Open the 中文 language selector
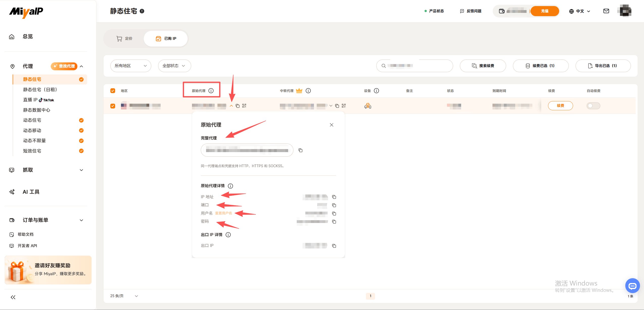This screenshot has width=644, height=310. (580, 11)
